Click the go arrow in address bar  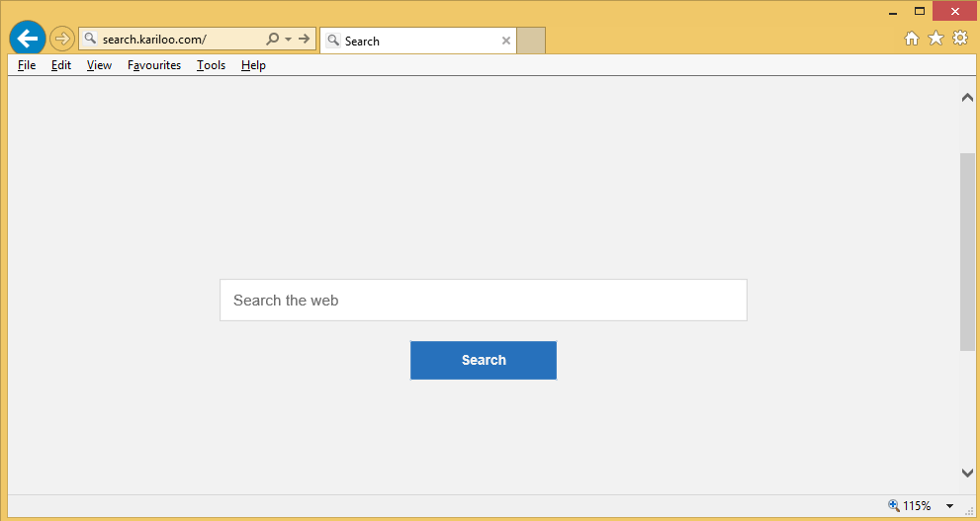pyautogui.click(x=304, y=40)
